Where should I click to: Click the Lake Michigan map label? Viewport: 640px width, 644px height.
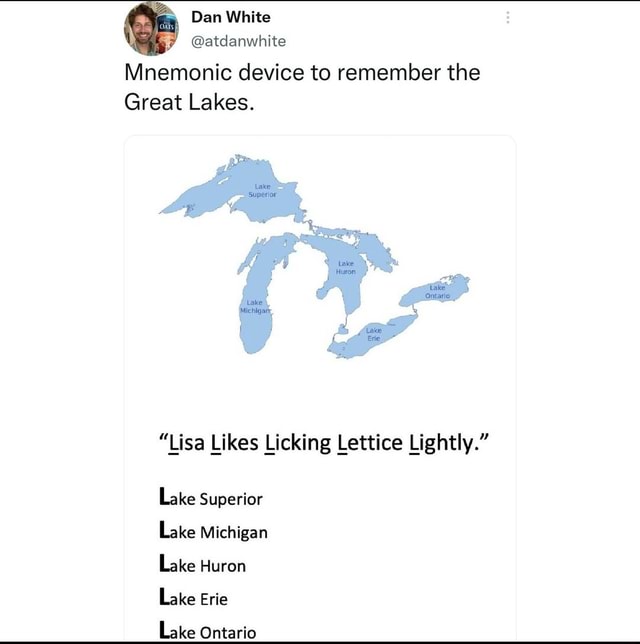[255, 306]
